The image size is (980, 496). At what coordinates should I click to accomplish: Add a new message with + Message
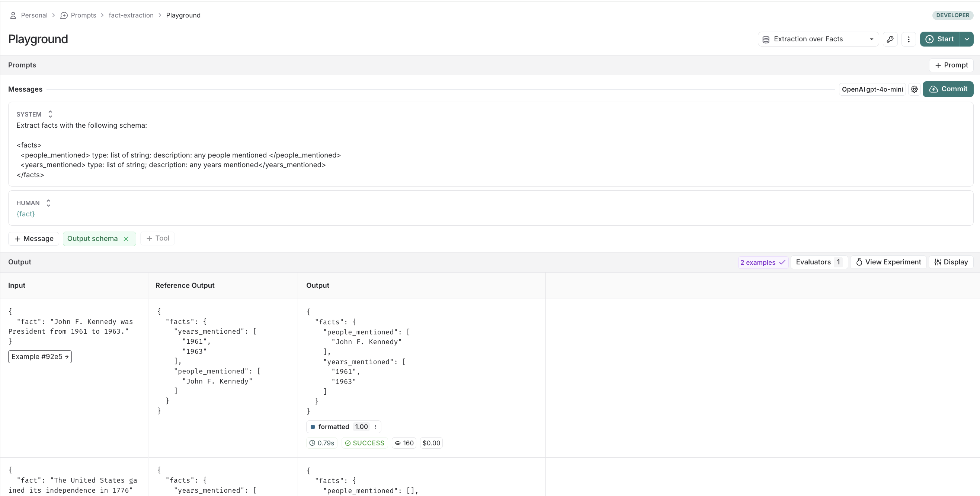tap(33, 239)
